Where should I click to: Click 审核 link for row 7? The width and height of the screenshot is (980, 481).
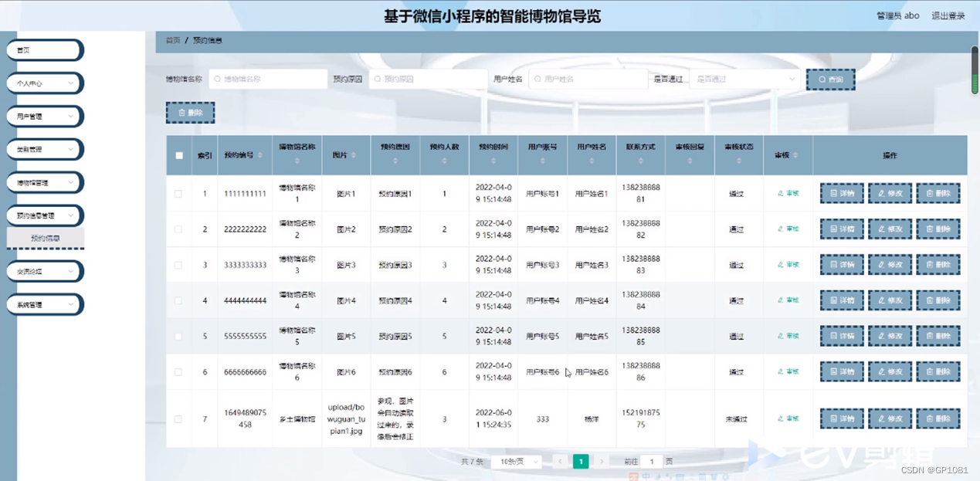click(788, 419)
